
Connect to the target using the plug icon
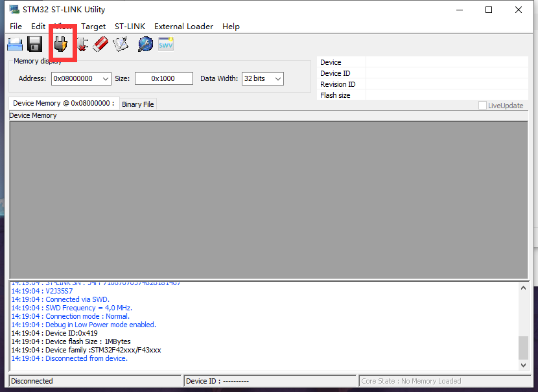[61, 44]
